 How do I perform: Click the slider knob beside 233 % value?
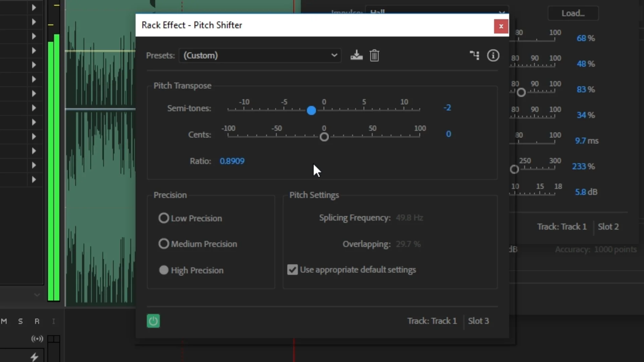(x=514, y=169)
